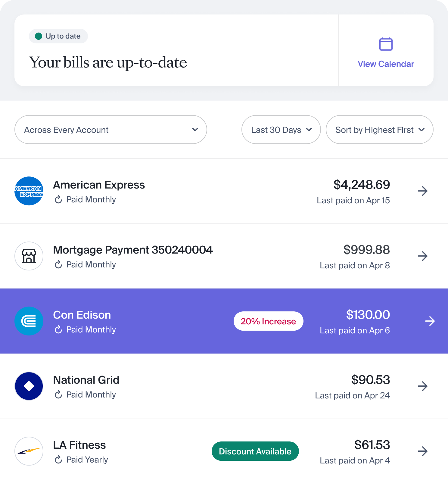Click the arrow on the LA Fitness row
448x483 pixels.
[423, 451]
